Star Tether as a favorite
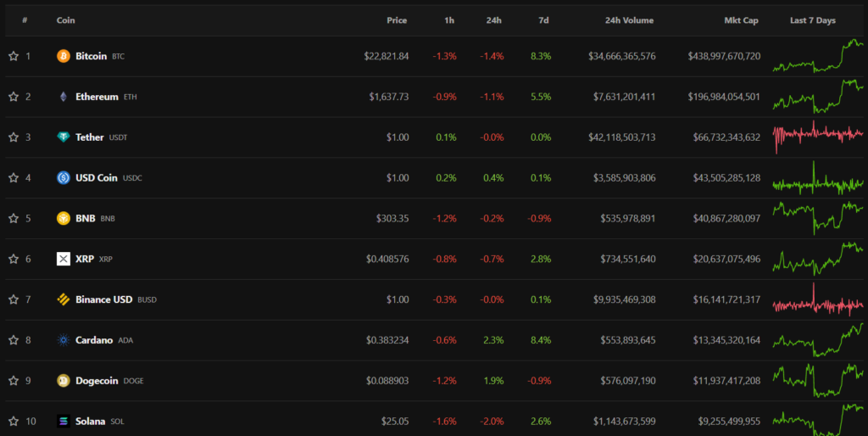Viewport: 868px width, 436px height. [x=14, y=137]
